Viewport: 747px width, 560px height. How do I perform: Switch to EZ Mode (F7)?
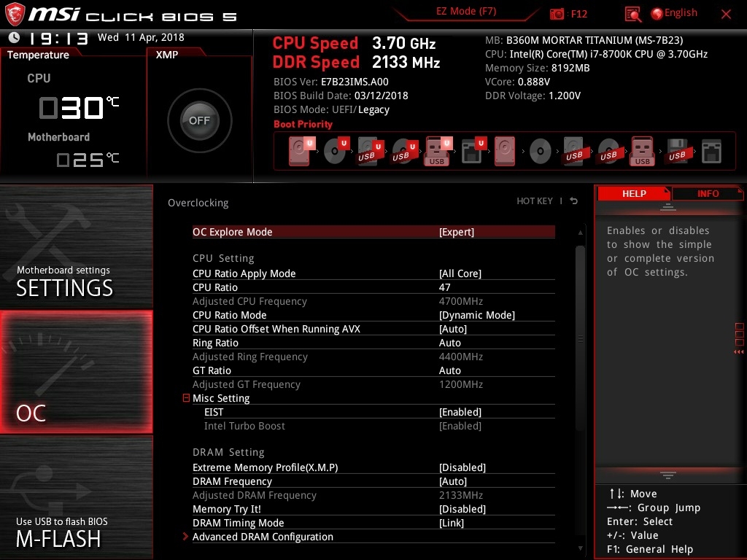pyautogui.click(x=466, y=12)
